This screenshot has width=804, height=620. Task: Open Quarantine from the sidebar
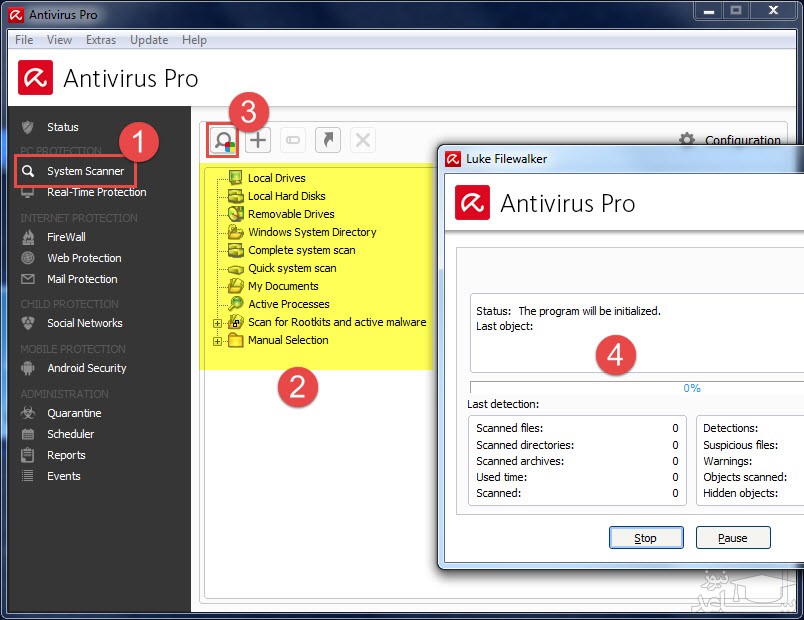click(x=74, y=413)
